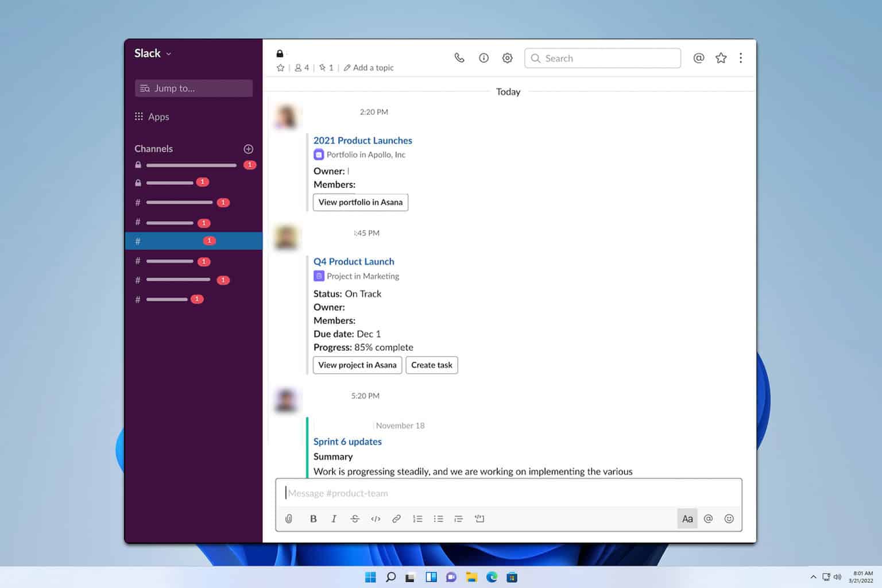Viewport: 882px width, 588px height.
Task: Star this channel using the small star
Action: [280, 68]
